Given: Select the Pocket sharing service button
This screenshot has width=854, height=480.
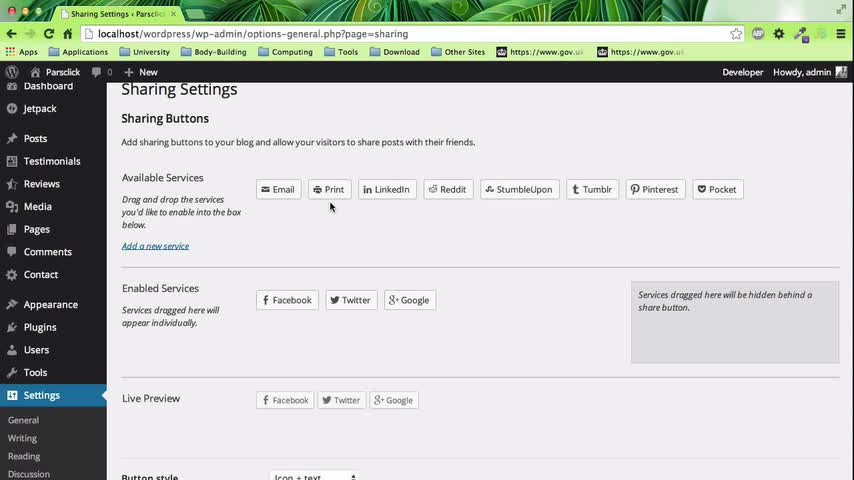Looking at the screenshot, I should pyautogui.click(x=718, y=190).
